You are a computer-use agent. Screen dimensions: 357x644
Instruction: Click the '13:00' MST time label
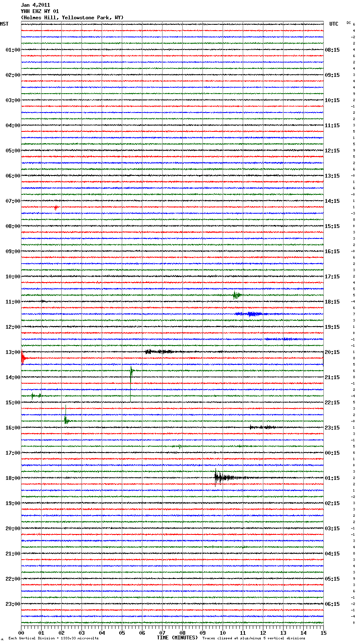tap(13, 352)
